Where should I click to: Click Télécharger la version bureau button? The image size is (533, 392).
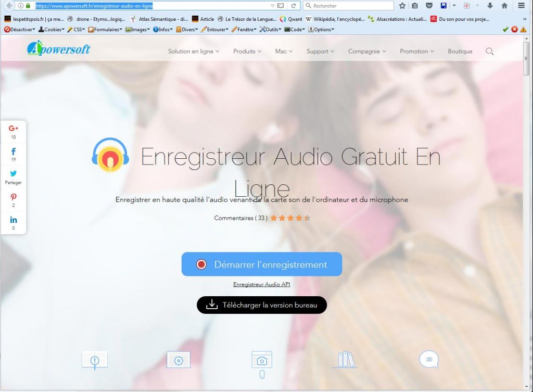click(262, 305)
